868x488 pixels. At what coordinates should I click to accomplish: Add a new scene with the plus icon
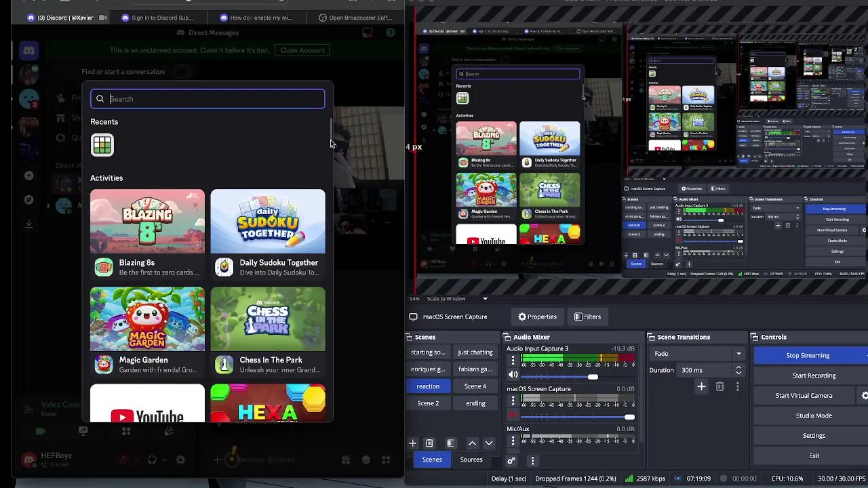point(412,443)
